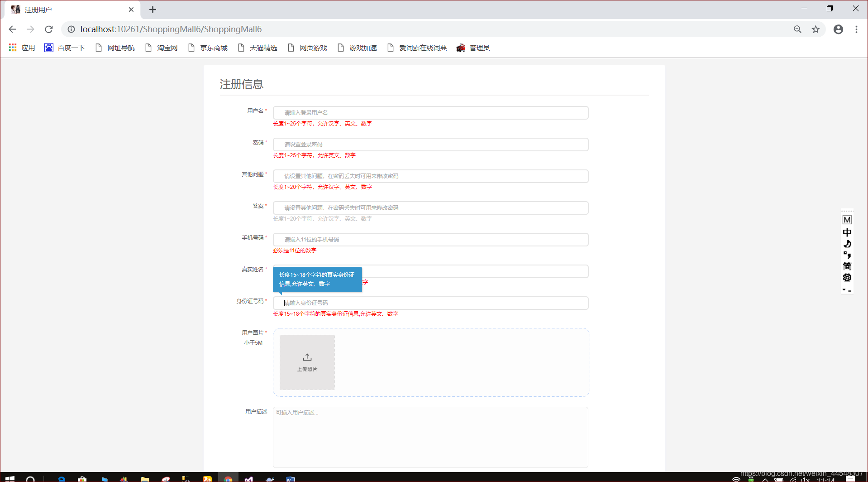Focus the 真实姓名 input field
The width and height of the screenshot is (868, 482).
point(475,271)
